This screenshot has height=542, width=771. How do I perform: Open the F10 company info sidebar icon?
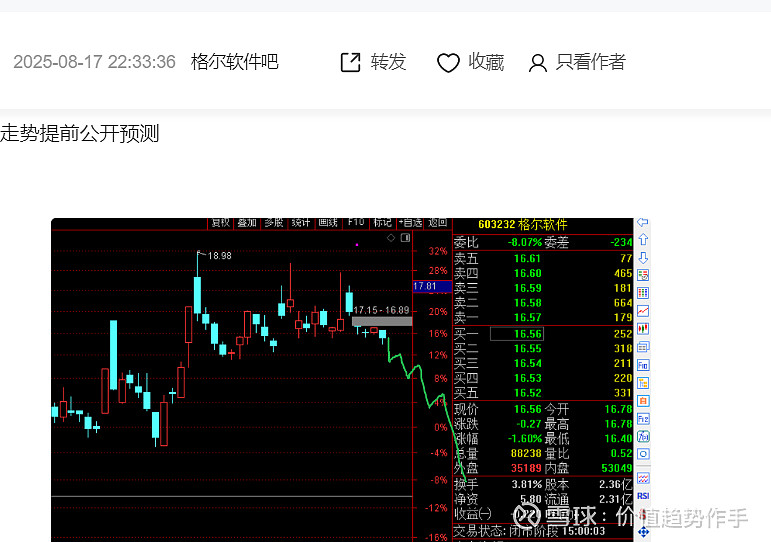pos(643,365)
